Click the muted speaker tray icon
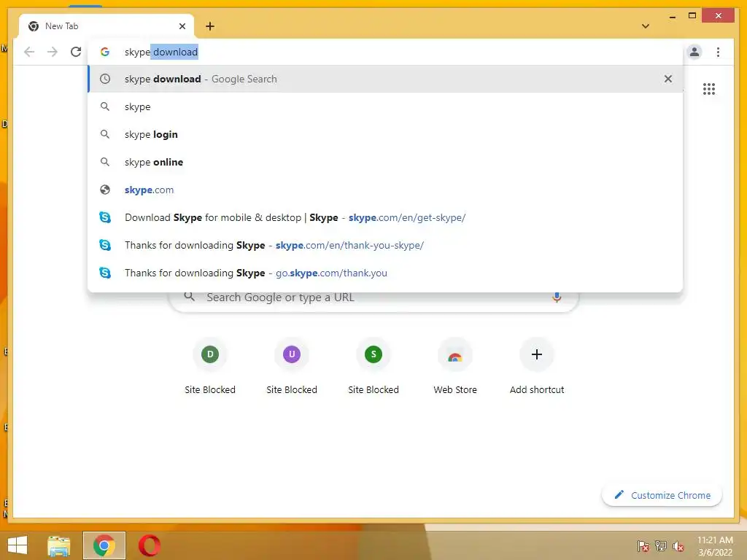This screenshot has width=747, height=560. tap(678, 545)
